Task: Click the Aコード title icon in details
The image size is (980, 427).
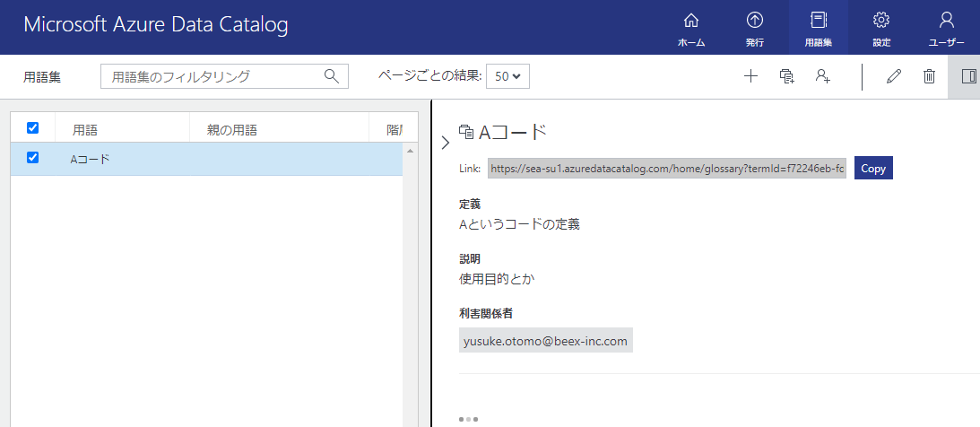Action: (466, 131)
